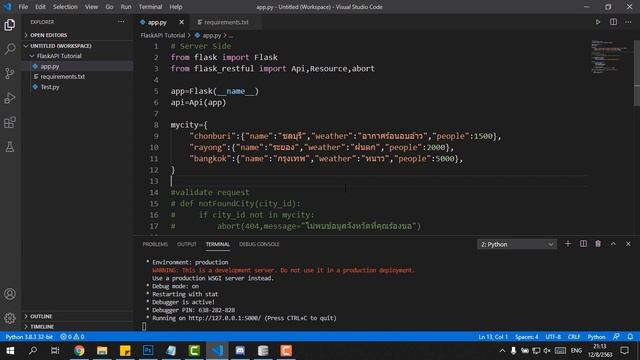Viewport: 640px width, 360px height.
Task: Switch ENG input language
Action: click(x=576, y=351)
